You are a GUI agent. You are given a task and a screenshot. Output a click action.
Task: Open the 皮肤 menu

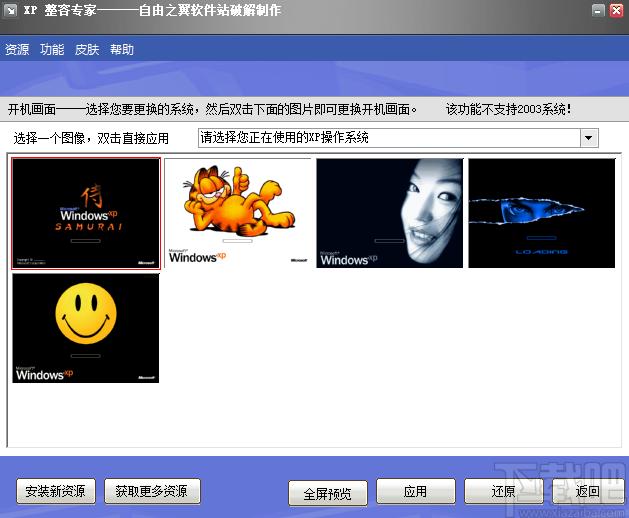tap(87, 49)
